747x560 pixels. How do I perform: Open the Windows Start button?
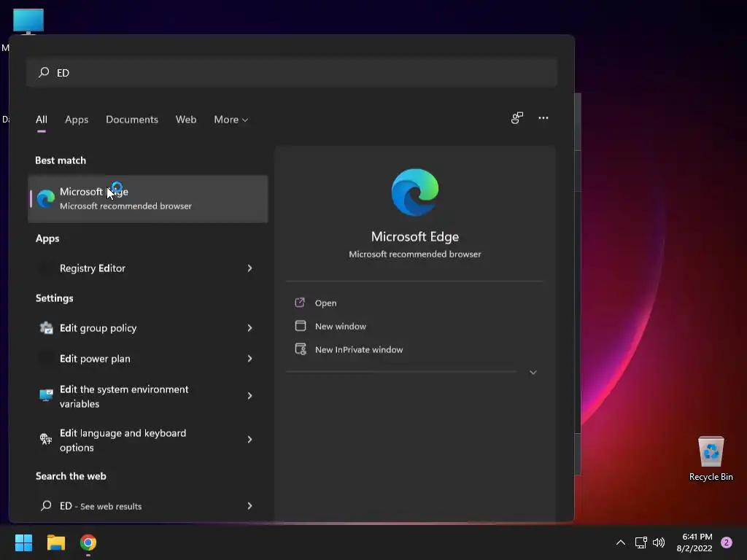pos(23,542)
